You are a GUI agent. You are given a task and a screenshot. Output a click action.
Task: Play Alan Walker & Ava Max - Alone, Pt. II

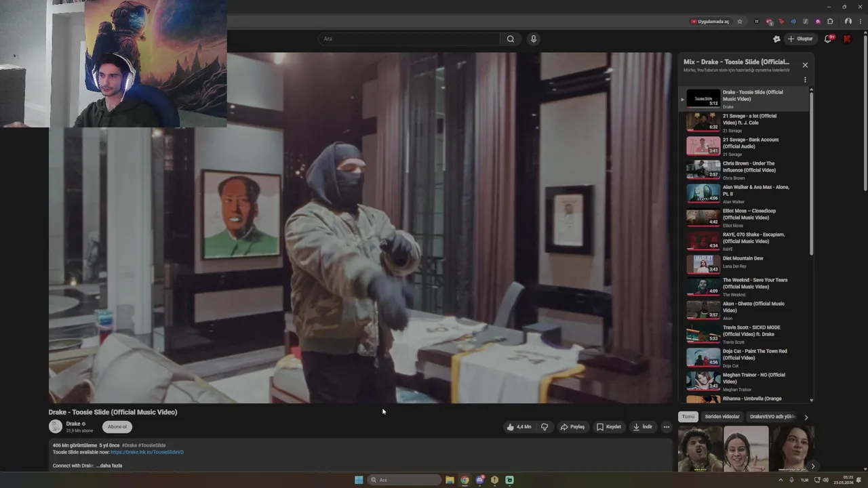point(744,193)
